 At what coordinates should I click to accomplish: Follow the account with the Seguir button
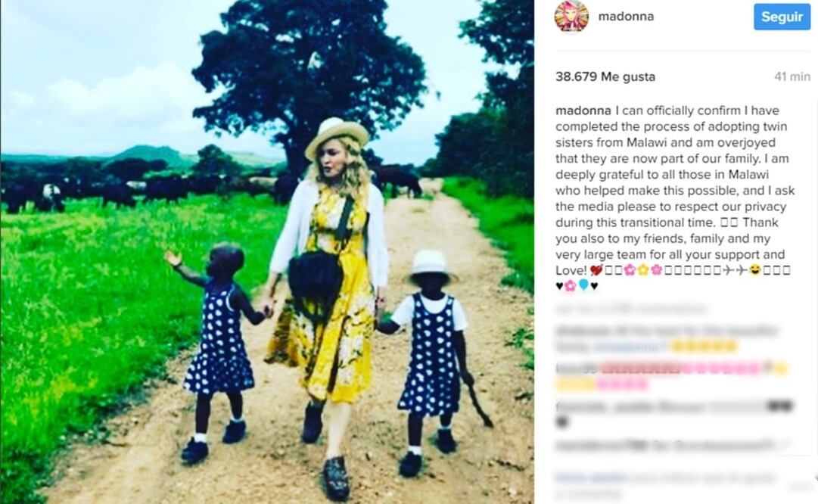(x=782, y=17)
